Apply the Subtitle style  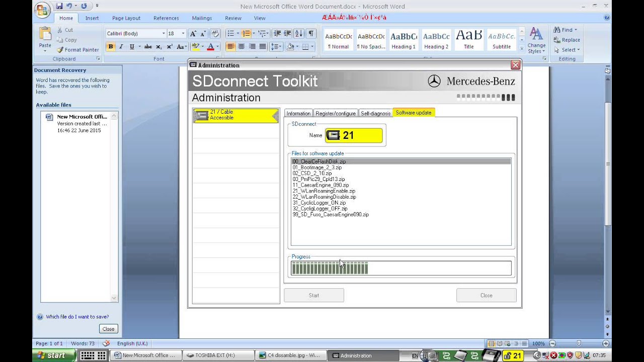(501, 40)
